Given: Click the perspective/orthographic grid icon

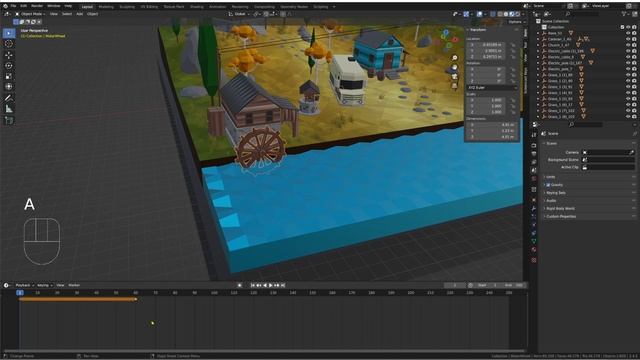Looking at the screenshot, I should (x=455, y=86).
